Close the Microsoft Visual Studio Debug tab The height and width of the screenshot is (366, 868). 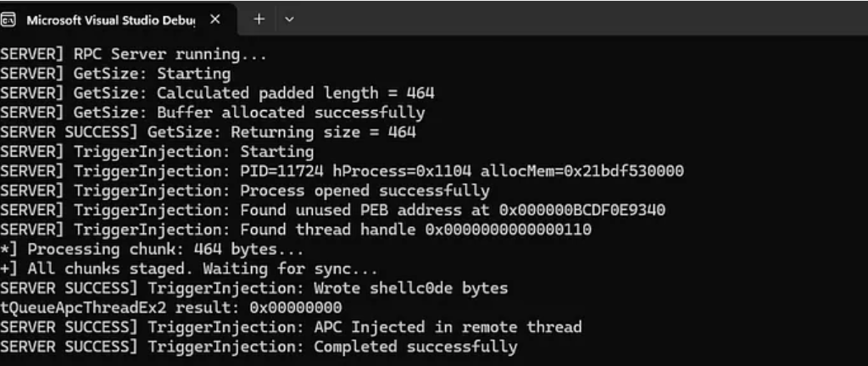pos(214,19)
